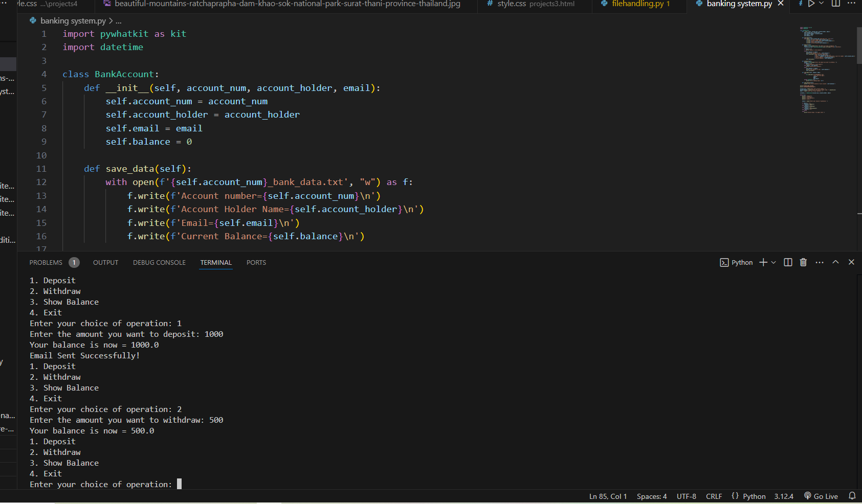The width and height of the screenshot is (862, 504).
Task: Change file encoding UTF-8
Action: coord(687,496)
